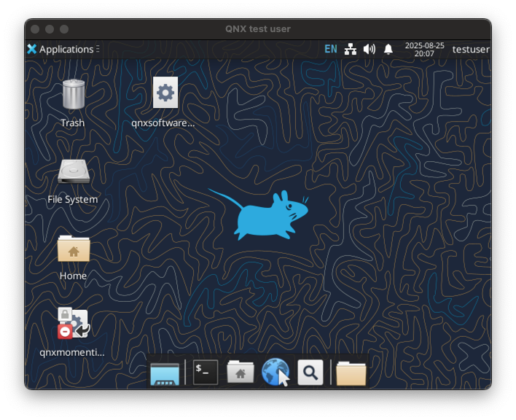
Task: Click the date and time clock
Action: pos(424,49)
